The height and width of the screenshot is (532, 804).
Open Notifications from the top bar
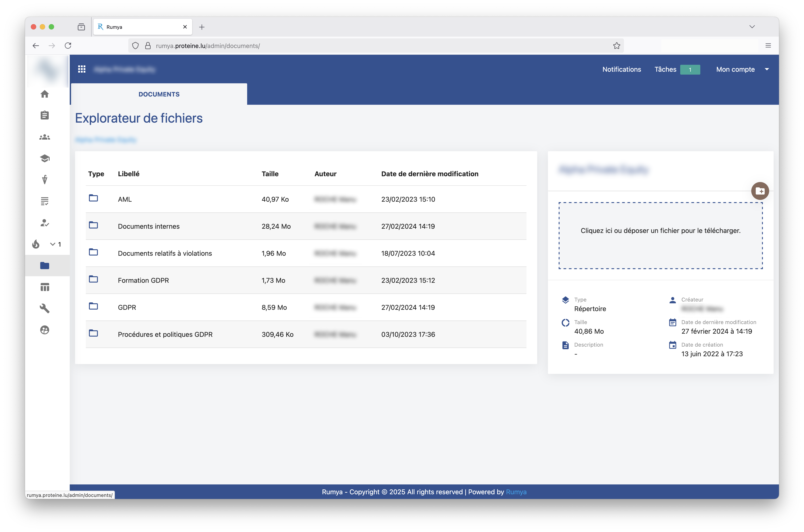pos(621,69)
